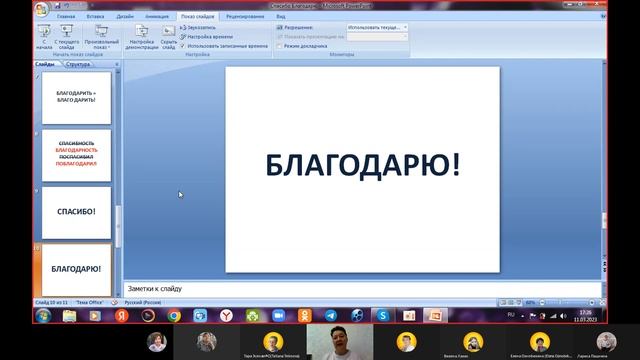Click the fit slide to window icon

602,302
